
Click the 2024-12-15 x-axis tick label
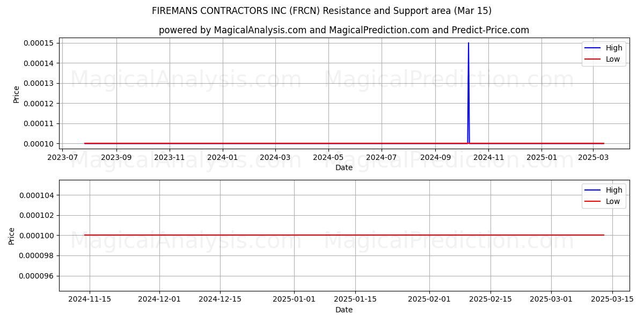[x=220, y=299]
